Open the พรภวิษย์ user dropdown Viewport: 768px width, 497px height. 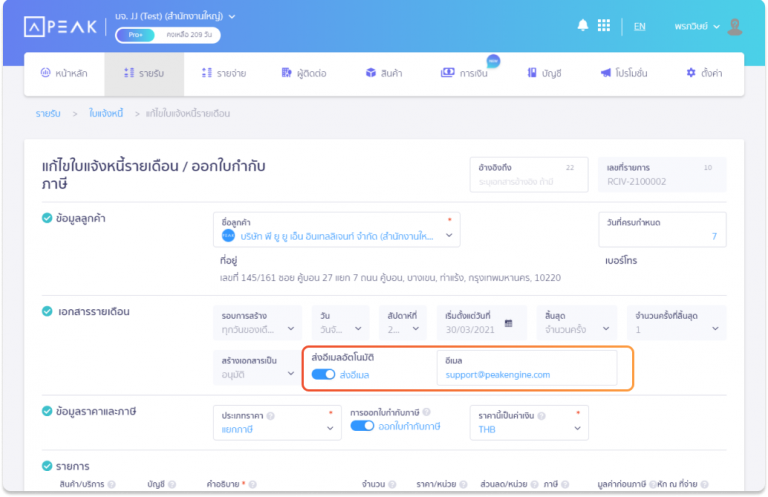coord(696,26)
